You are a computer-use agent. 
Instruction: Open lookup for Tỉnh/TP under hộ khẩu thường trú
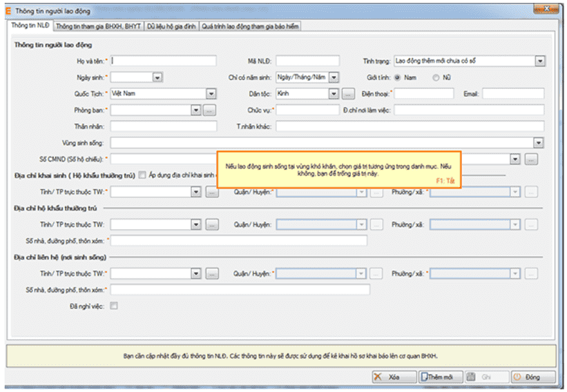[x=211, y=224]
